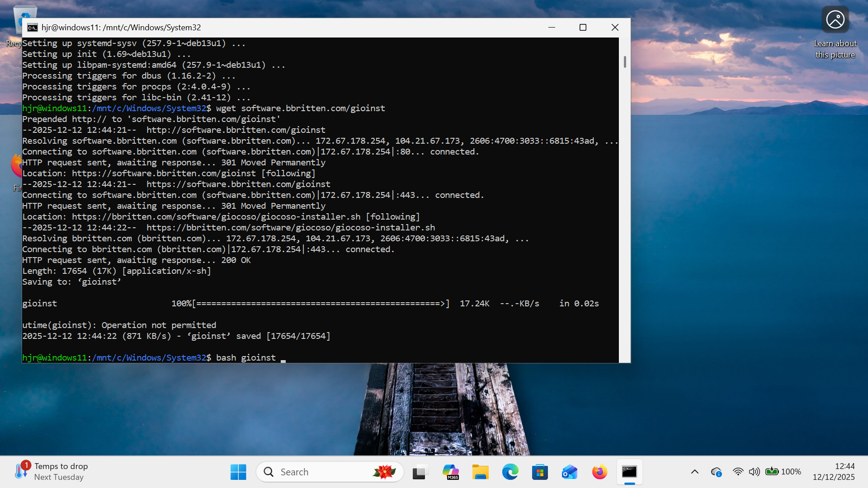Open Microsoft Store from the taskbar
The width and height of the screenshot is (868, 488).
tap(540, 472)
